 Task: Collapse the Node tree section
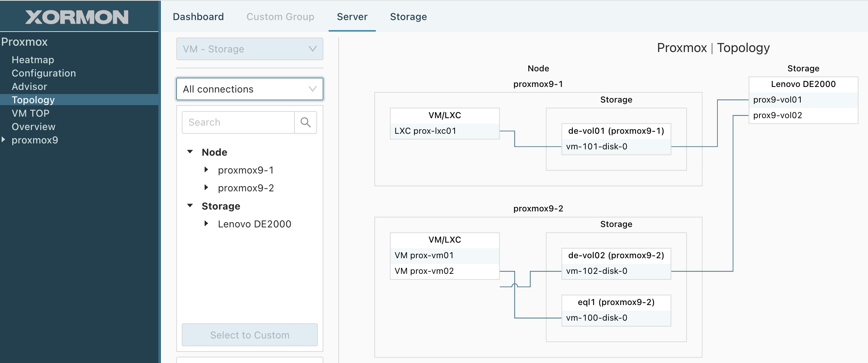(190, 152)
